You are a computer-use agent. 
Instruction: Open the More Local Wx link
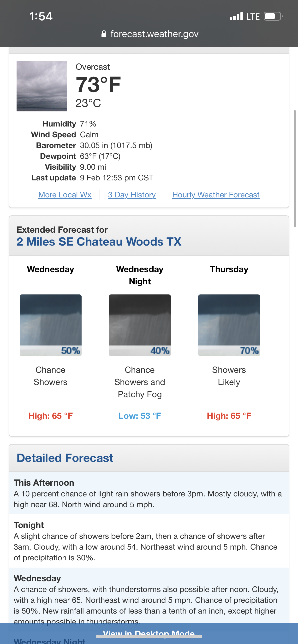coord(65,195)
